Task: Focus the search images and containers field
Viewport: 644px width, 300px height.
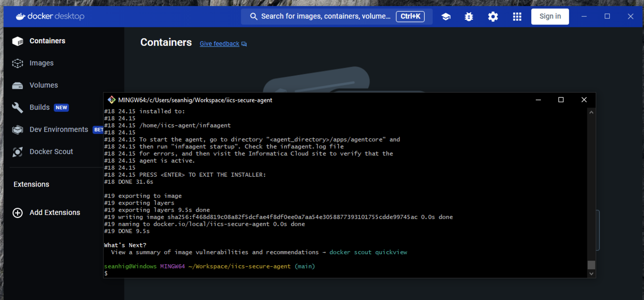Action: pos(337,16)
